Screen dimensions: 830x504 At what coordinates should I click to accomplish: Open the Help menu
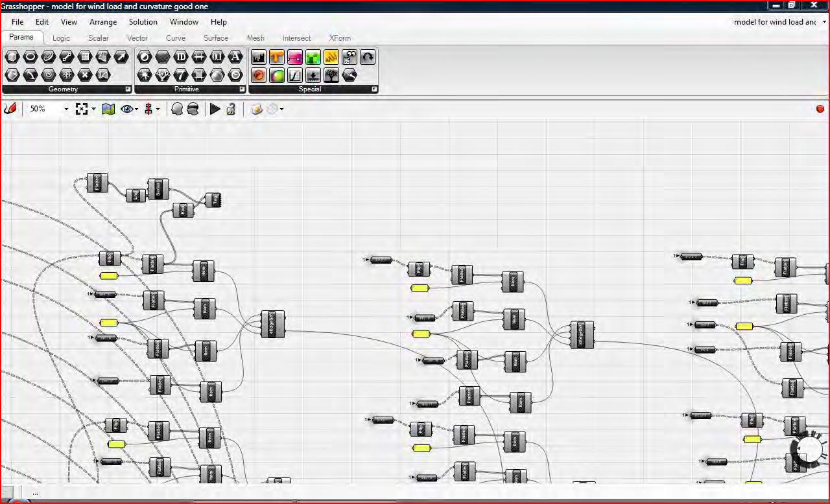219,22
